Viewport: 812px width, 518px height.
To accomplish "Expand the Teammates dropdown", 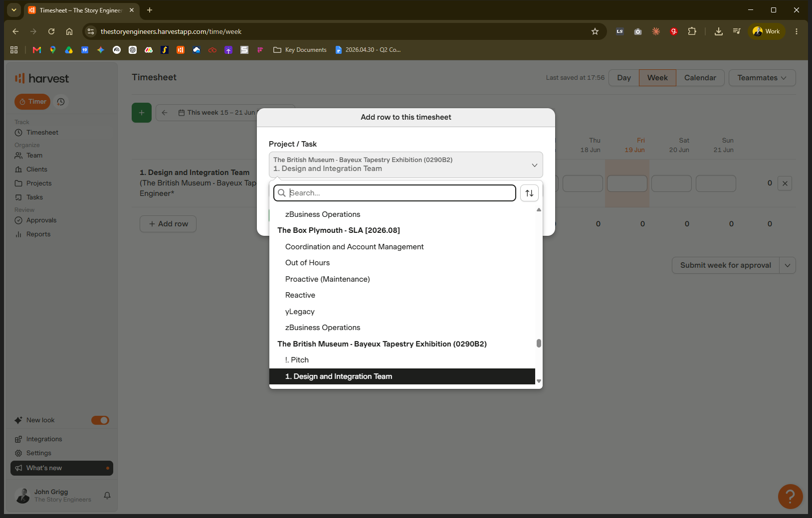I will click(762, 78).
